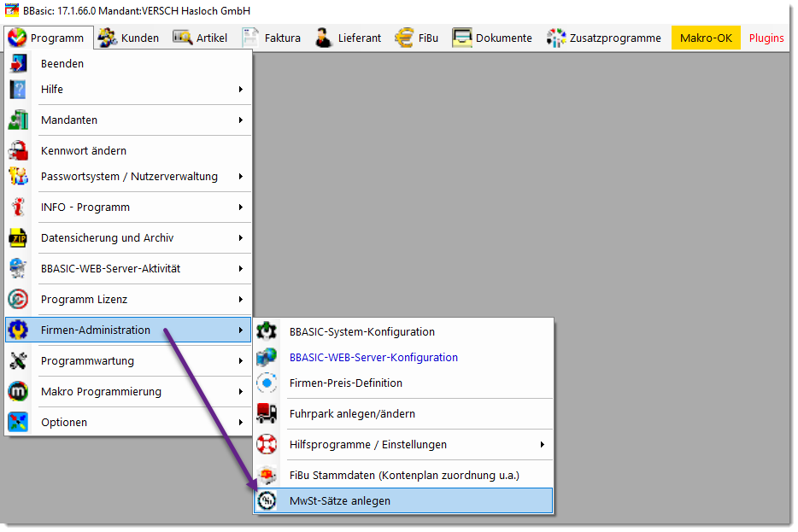Screen dimensions: 798x532
Task: Open the Kunden menu label
Action: click(140, 38)
